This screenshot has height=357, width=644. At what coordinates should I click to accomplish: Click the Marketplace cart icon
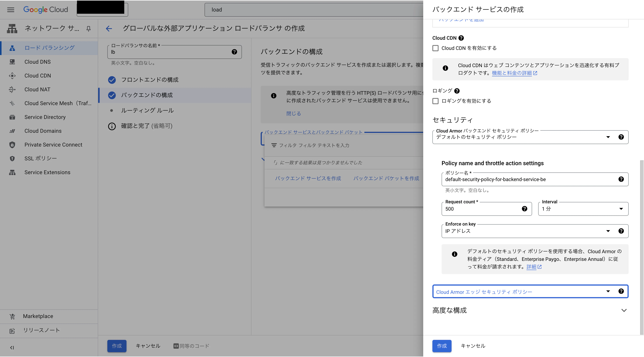pyautogui.click(x=12, y=316)
